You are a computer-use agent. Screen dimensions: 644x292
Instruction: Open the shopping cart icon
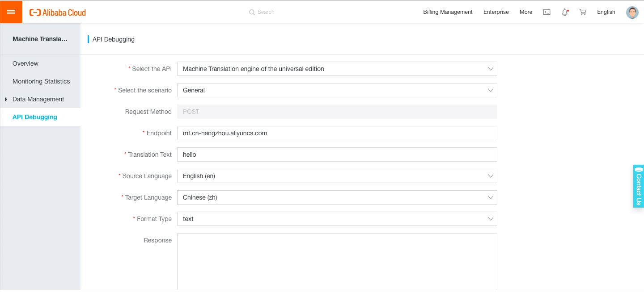click(x=583, y=12)
